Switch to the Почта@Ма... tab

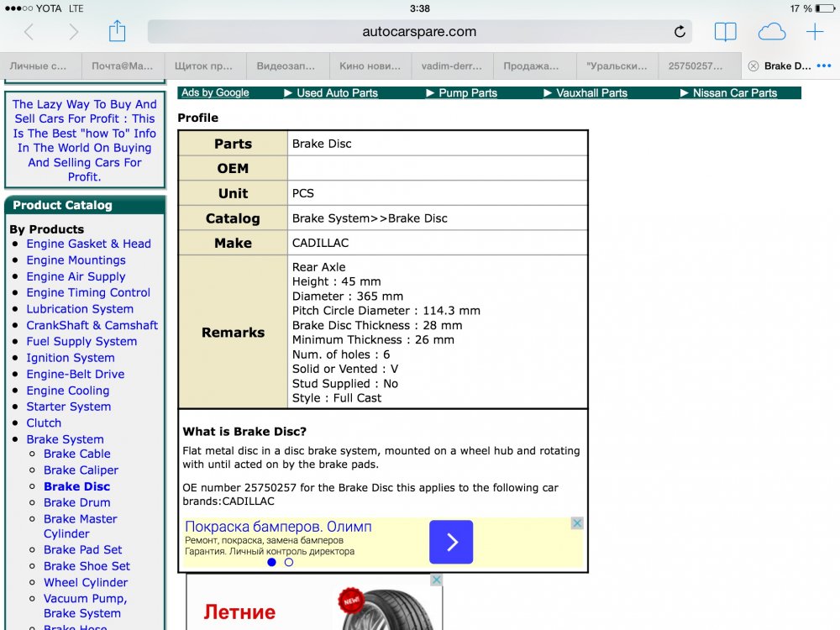point(123,66)
